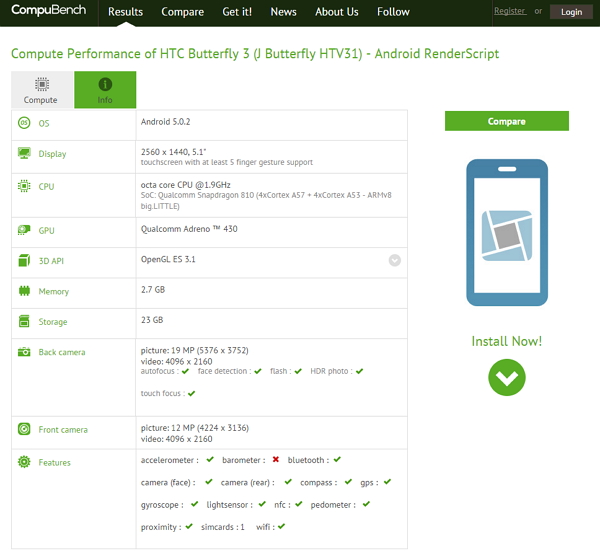Screen dimensions: 600x551
Task: Click the Display monitor icon
Action: tap(24, 154)
